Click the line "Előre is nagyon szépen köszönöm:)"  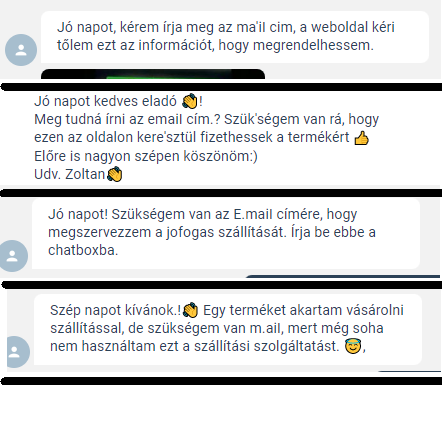coord(146,156)
